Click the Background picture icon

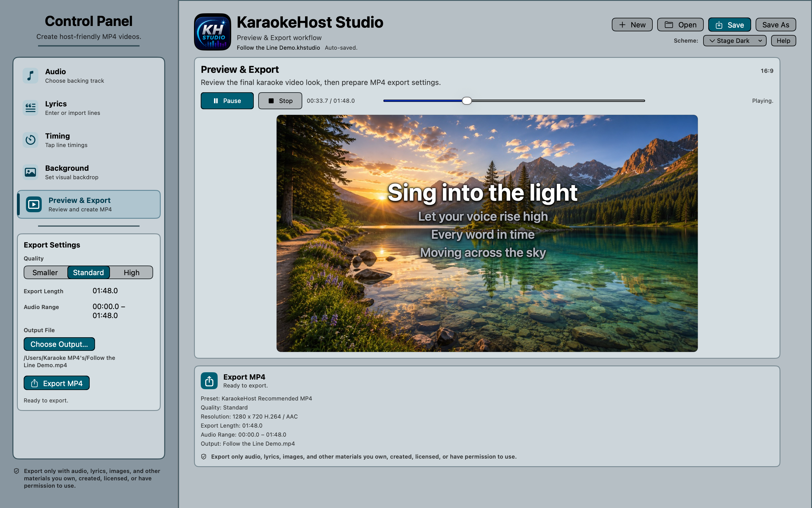(30, 172)
